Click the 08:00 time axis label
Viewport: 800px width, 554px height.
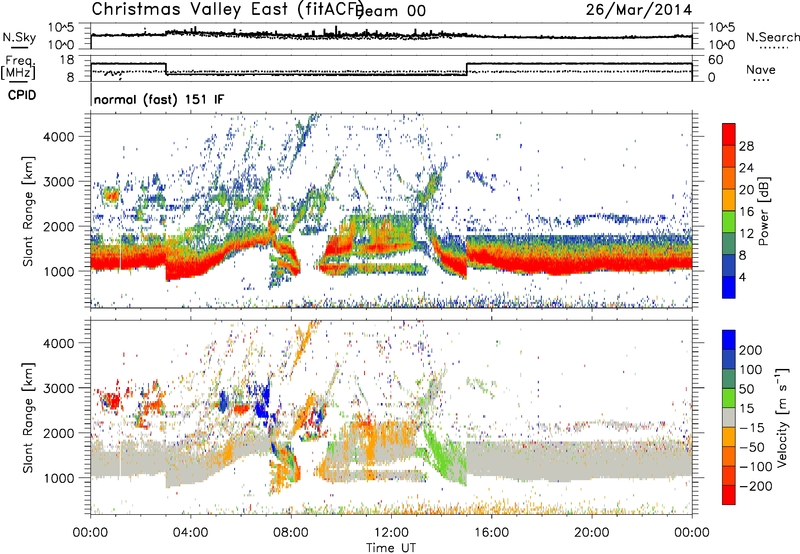(x=291, y=533)
